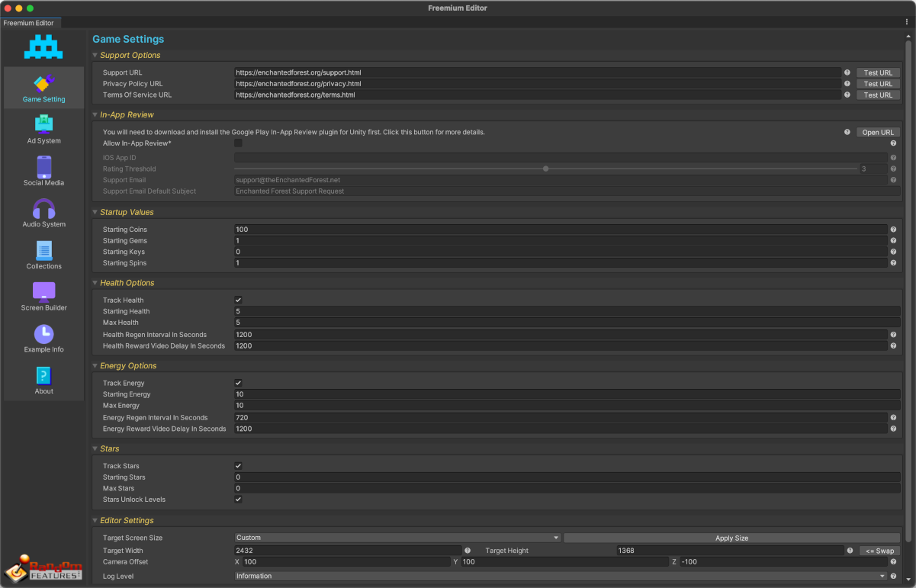
Task: Open the Screen Builder monitor icon
Action: pos(43,291)
